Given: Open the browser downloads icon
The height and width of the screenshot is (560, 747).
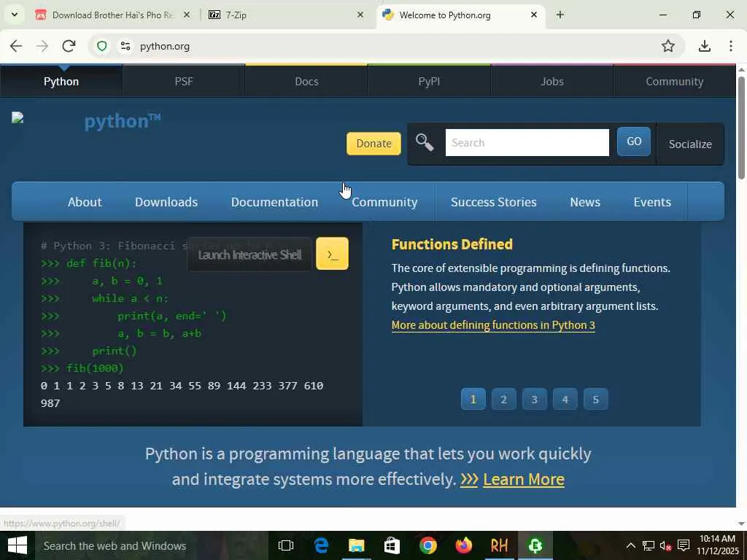Looking at the screenshot, I should 704,46.
